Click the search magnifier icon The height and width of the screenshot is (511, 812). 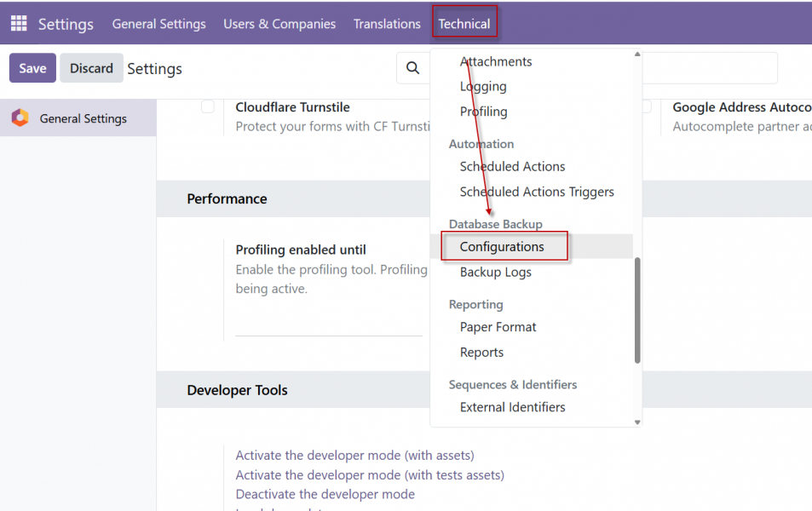point(412,68)
